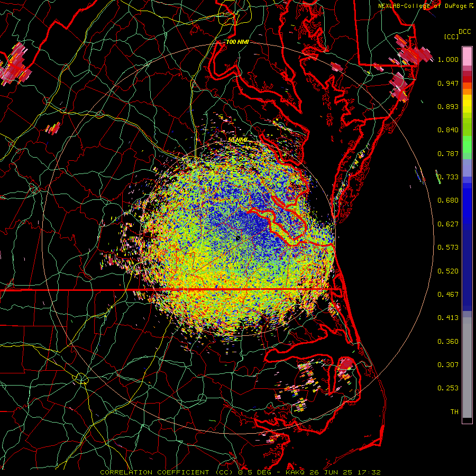Click the 1.000 scale value
Image resolution: width=476 pixels, height=476 pixels.
point(448,59)
